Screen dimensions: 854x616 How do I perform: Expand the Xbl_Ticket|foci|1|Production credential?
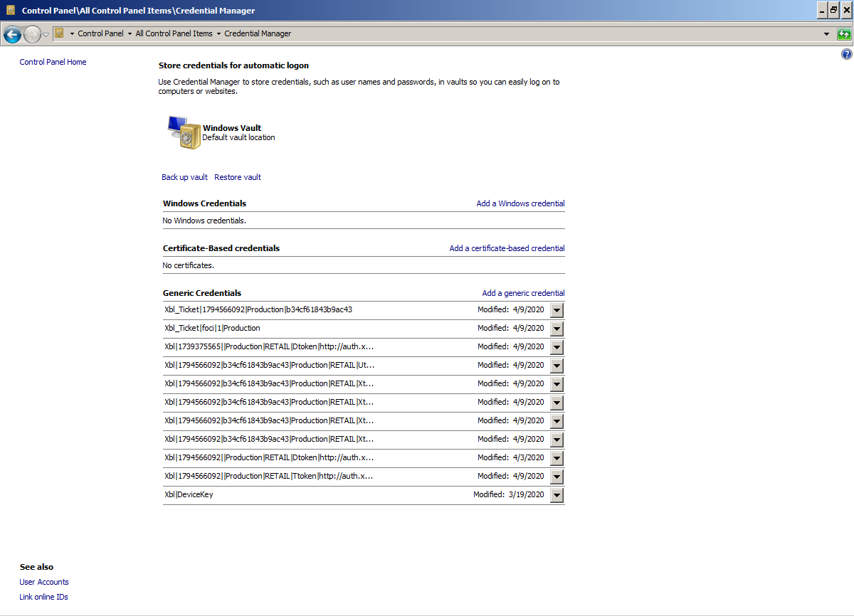point(557,329)
